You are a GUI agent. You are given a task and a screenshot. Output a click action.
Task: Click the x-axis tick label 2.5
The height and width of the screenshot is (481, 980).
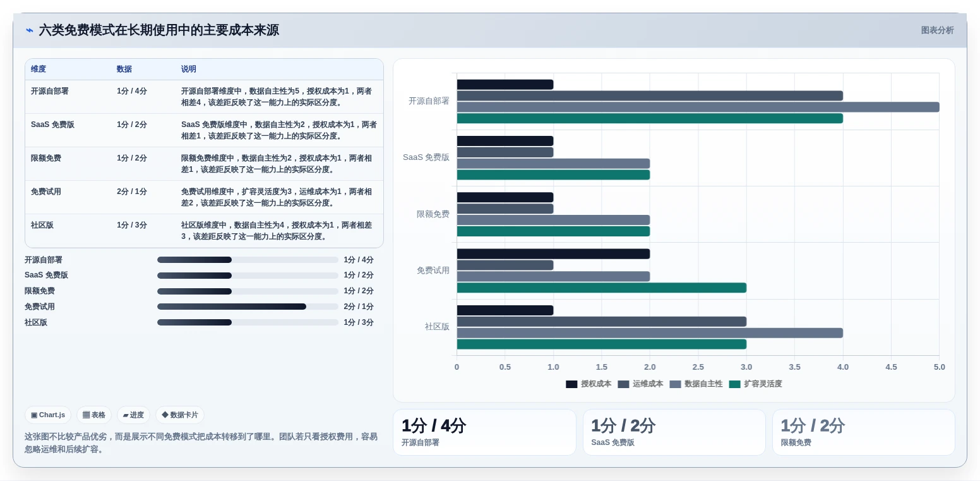coord(698,367)
